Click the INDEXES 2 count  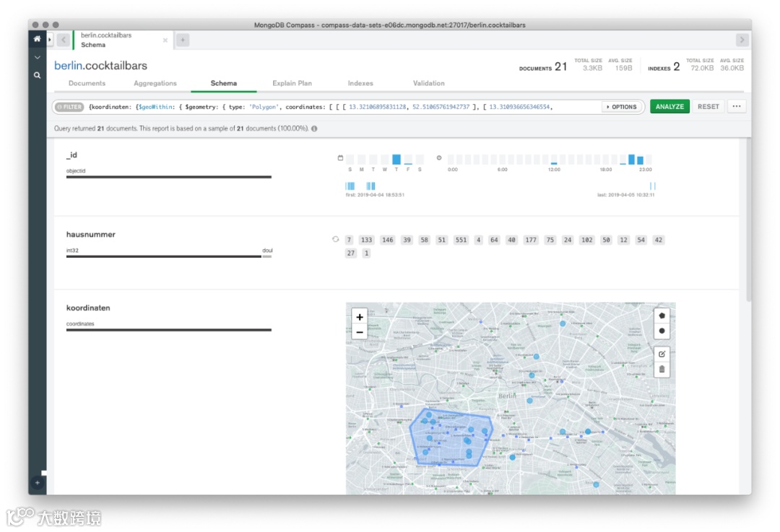coord(664,66)
